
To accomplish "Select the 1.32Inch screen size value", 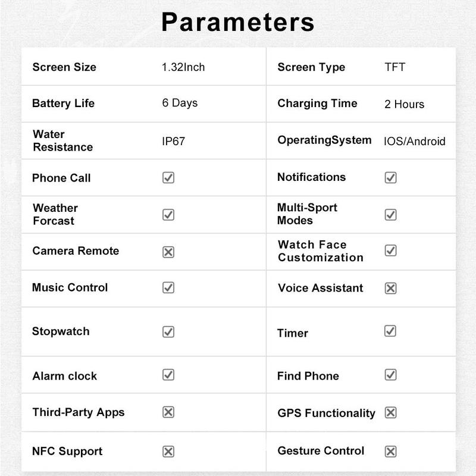I will tap(183, 67).
